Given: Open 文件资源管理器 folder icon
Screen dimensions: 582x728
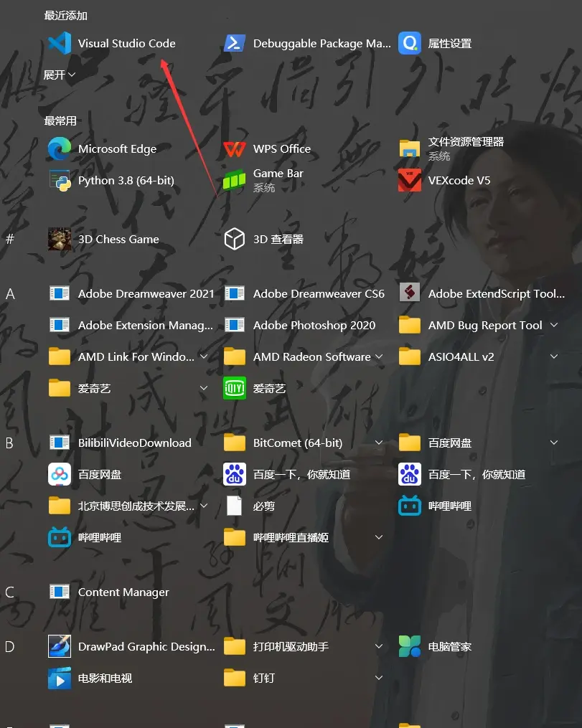Looking at the screenshot, I should [410, 148].
